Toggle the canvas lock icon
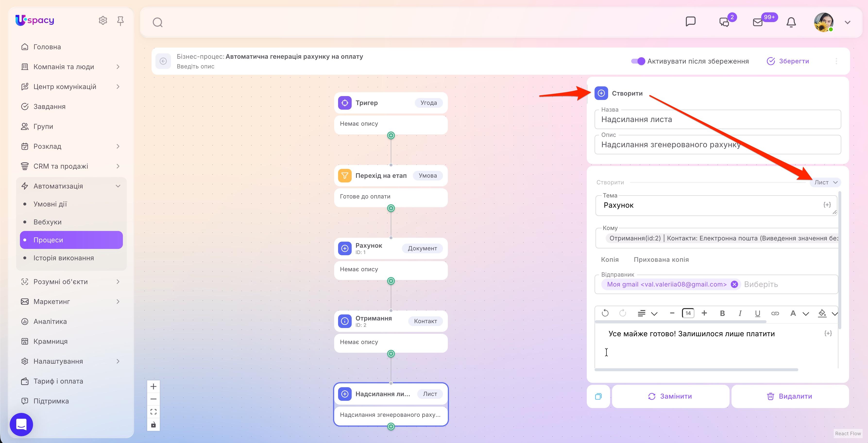This screenshot has height=443, width=868. [153, 425]
